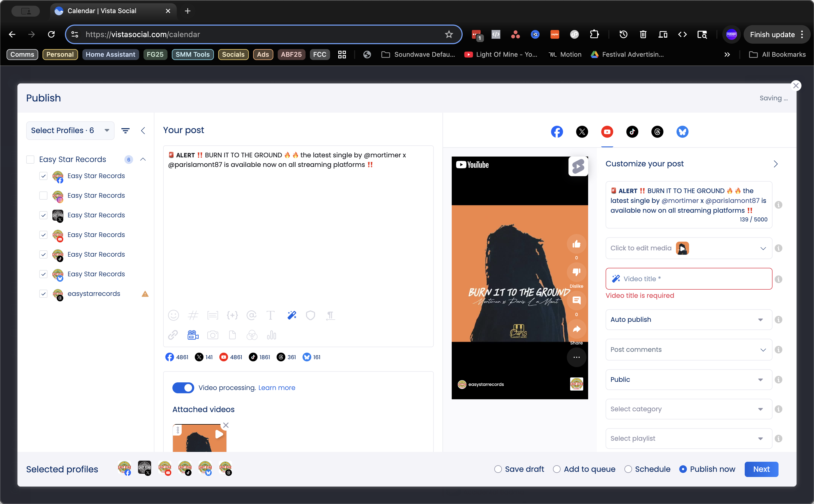Check the Instagram Easy Star Records profile
The height and width of the screenshot is (504, 814).
tap(43, 195)
